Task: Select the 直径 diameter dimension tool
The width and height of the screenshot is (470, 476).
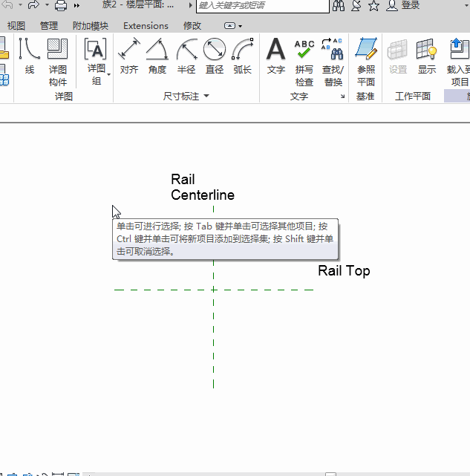Action: (215, 57)
